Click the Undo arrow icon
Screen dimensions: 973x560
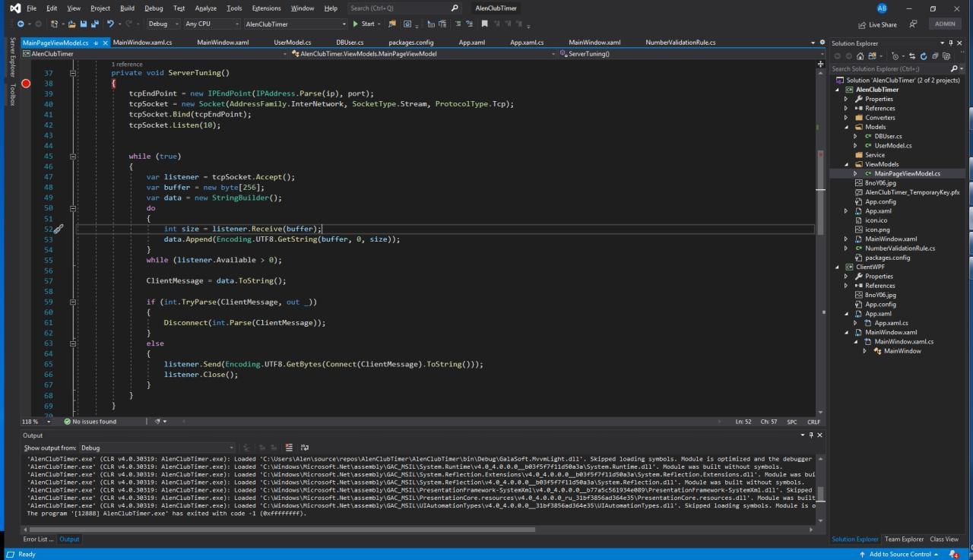(111, 24)
